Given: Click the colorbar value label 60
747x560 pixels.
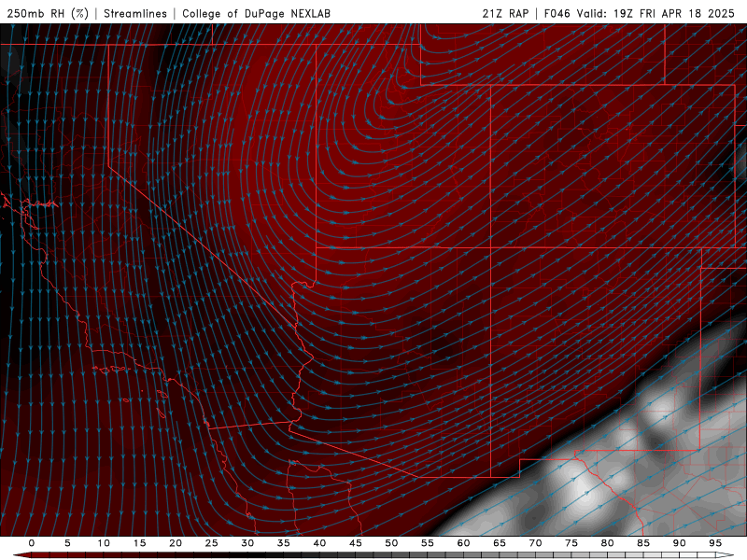Looking at the screenshot, I should (463, 543).
